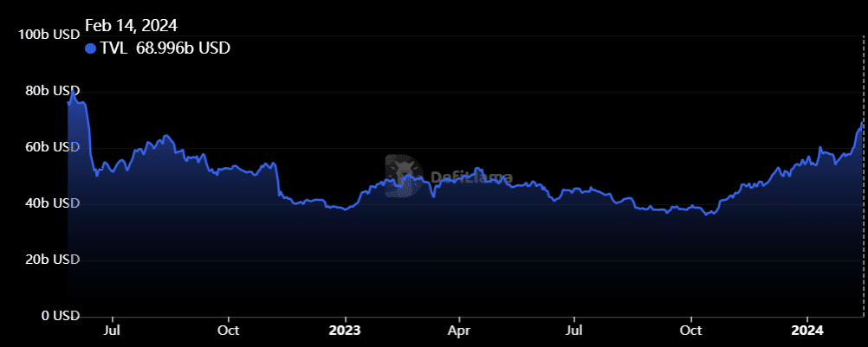Select the 'Feb 14, 2024' date text
868x347 pixels.
pyautogui.click(x=131, y=25)
